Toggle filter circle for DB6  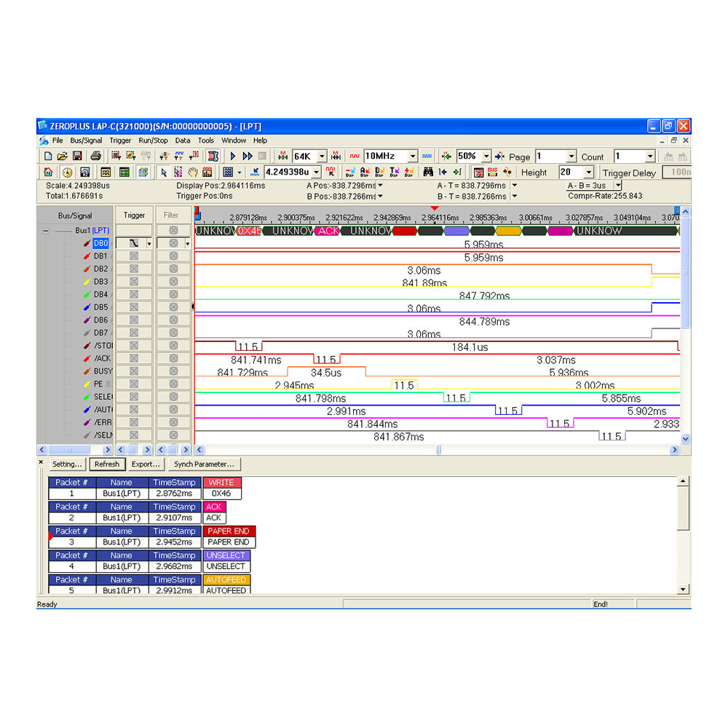pyautogui.click(x=174, y=320)
